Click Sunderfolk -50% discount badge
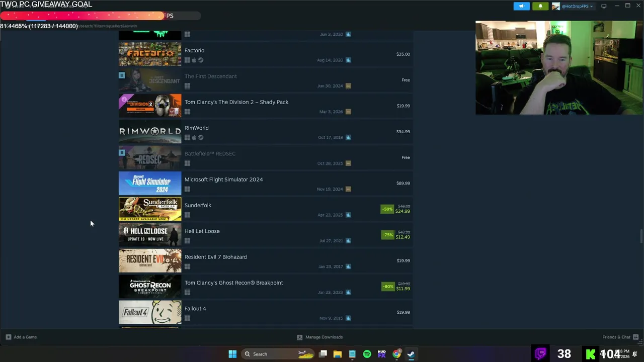The height and width of the screenshot is (362, 644). [x=387, y=209]
